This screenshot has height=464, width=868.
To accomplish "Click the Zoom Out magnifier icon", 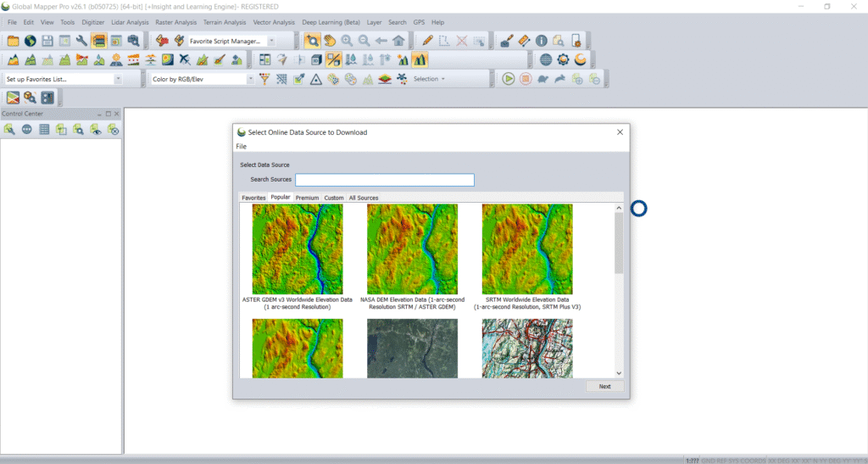I will (364, 41).
